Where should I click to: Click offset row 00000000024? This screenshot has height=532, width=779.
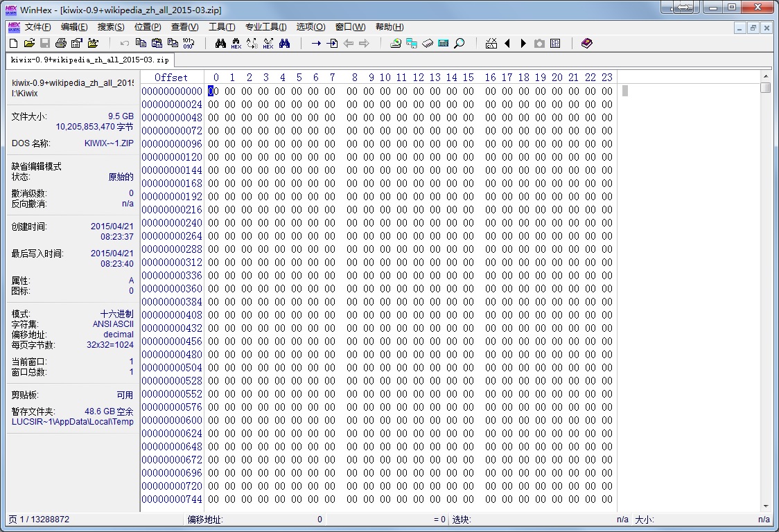172,105
